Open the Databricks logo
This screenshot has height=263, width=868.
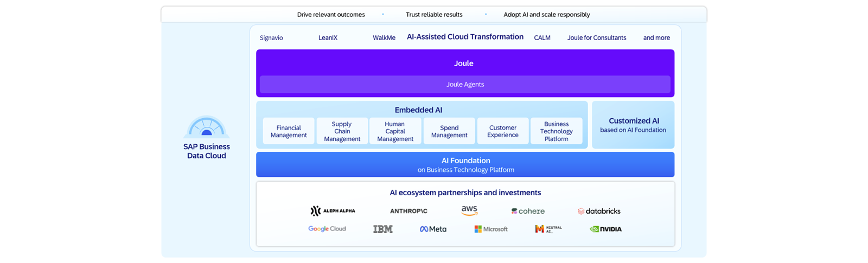(599, 211)
